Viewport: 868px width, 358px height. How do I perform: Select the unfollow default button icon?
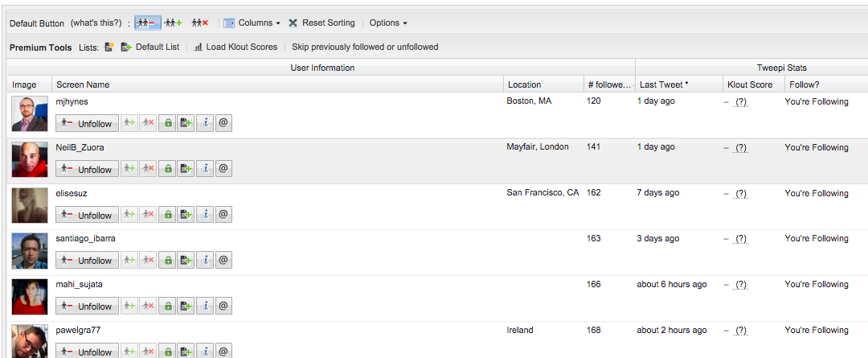[x=146, y=23]
